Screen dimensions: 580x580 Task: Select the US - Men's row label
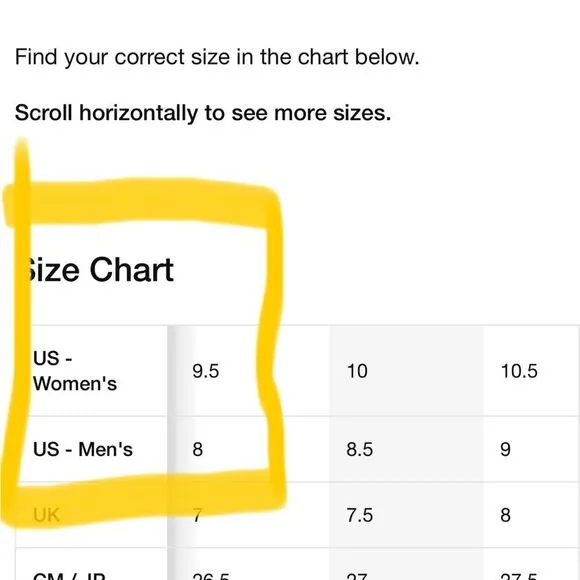pyautogui.click(x=82, y=449)
